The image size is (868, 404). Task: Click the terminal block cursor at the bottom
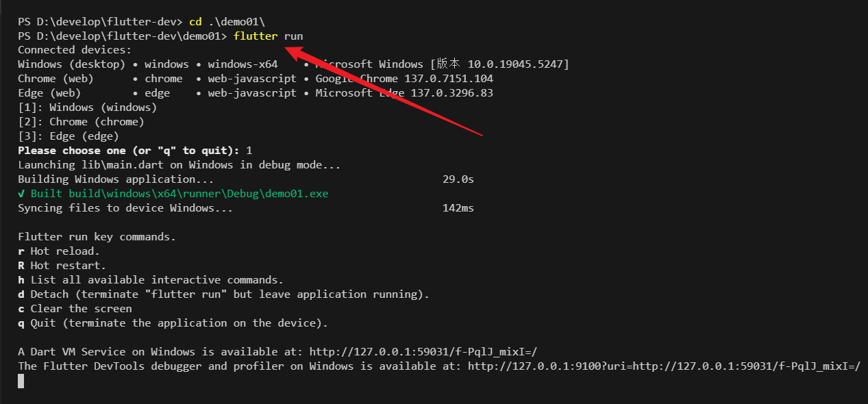(x=21, y=381)
